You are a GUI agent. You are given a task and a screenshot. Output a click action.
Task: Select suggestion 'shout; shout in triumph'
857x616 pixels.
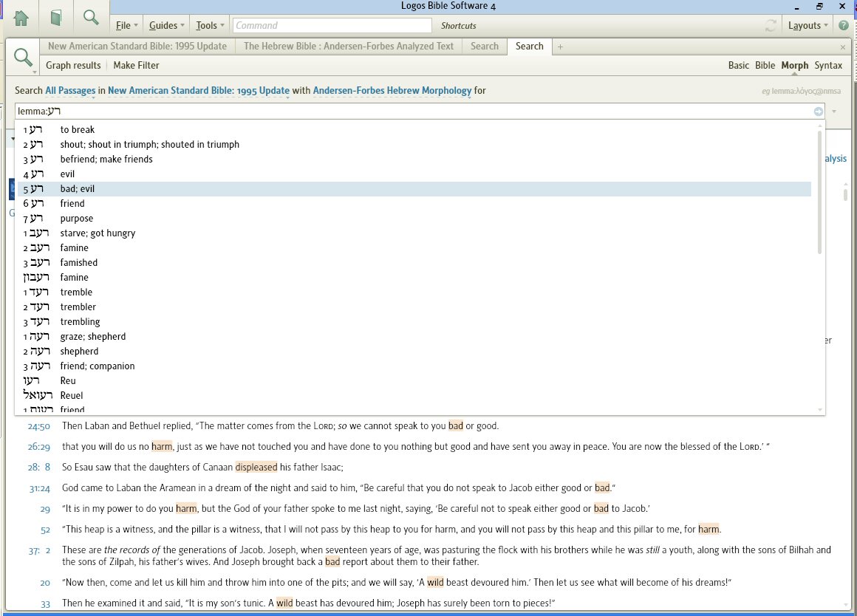click(x=414, y=144)
